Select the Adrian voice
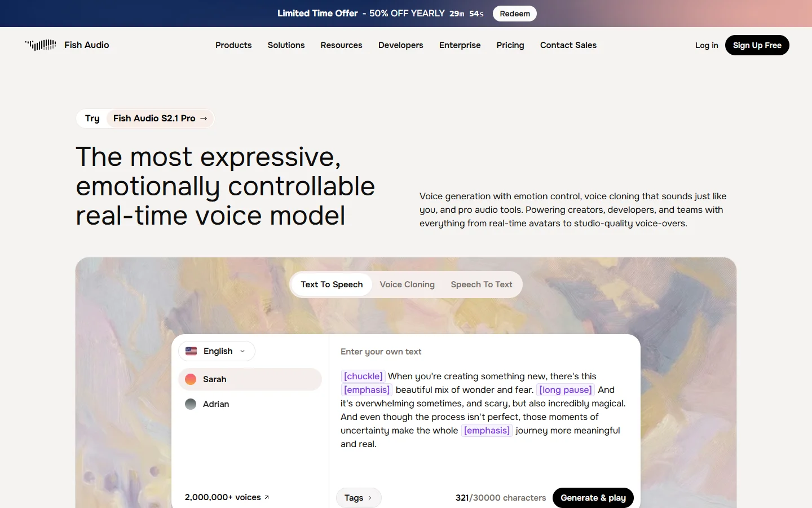Screen dimensions: 812x508 (250, 404)
